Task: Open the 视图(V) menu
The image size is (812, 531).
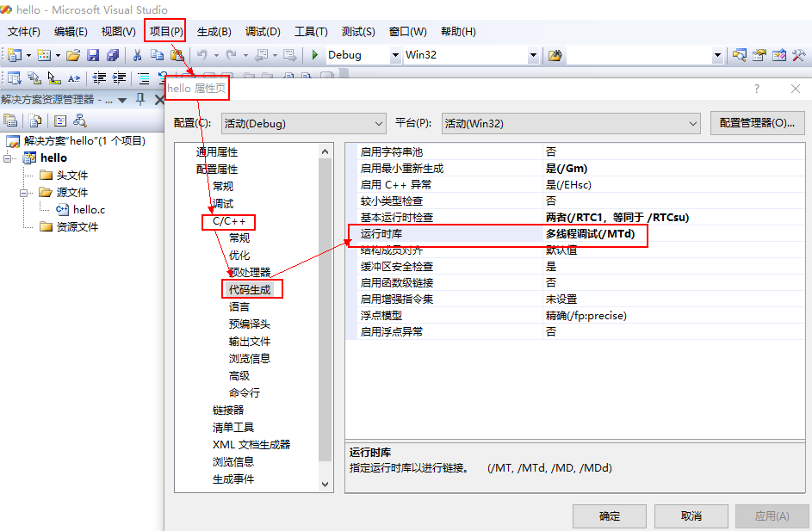Action: point(119,32)
